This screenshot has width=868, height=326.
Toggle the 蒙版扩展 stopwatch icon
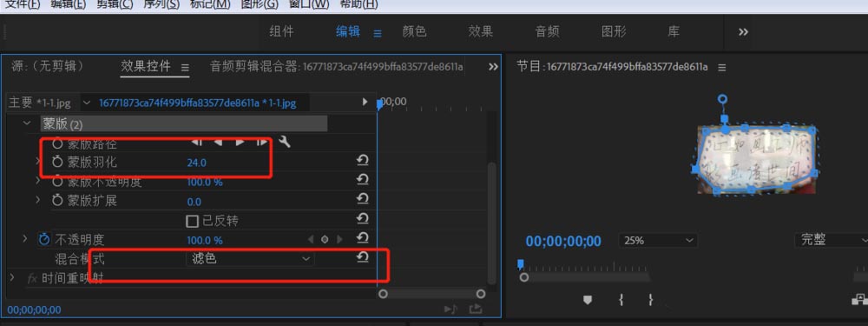point(57,200)
